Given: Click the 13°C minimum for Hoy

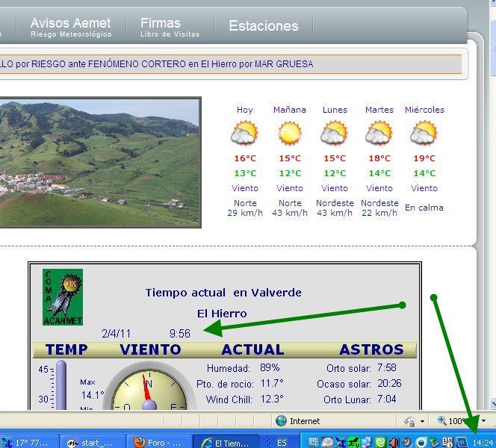Looking at the screenshot, I should (x=245, y=173).
